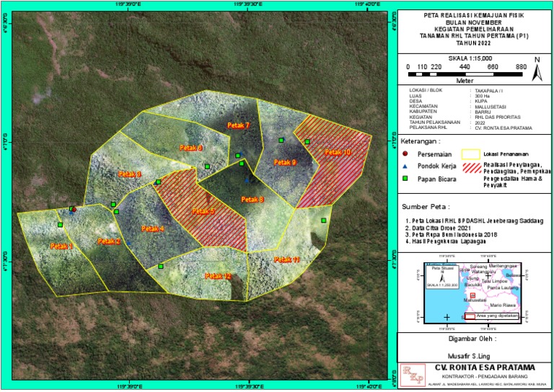Click the CV. RONTA ESA PRATAMA company title
The image size is (554, 392).
(x=485, y=367)
